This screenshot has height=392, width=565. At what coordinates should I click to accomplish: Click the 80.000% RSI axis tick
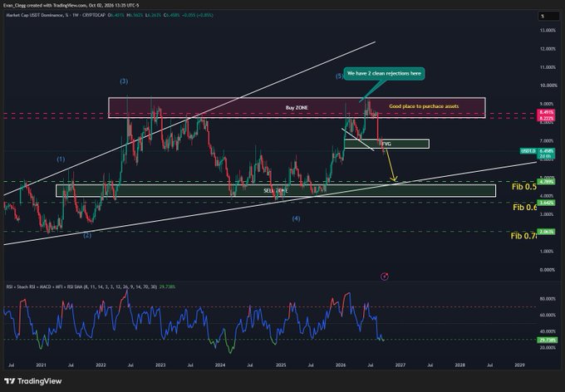548,299
